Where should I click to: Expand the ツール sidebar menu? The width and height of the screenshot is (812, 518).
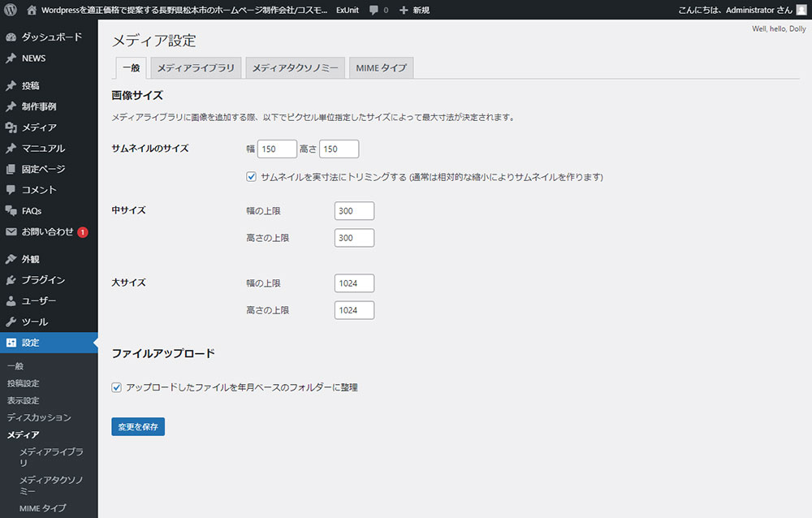point(35,322)
